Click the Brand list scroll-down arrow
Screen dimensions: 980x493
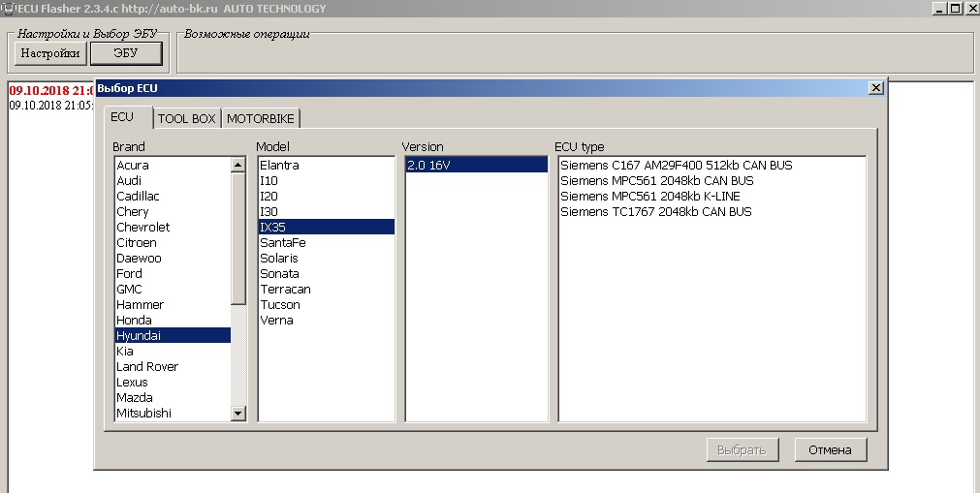point(238,413)
